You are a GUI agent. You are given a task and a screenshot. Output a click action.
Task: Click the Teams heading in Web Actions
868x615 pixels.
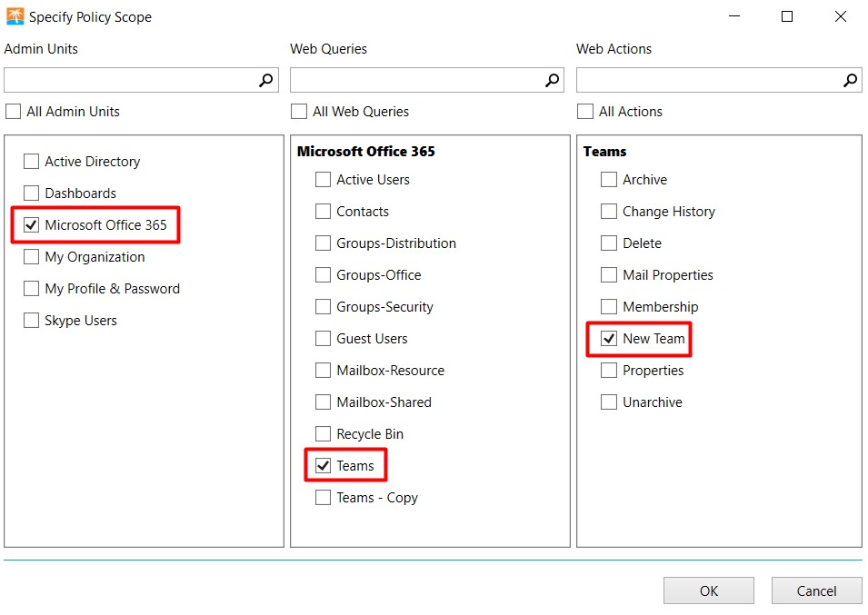tap(604, 152)
